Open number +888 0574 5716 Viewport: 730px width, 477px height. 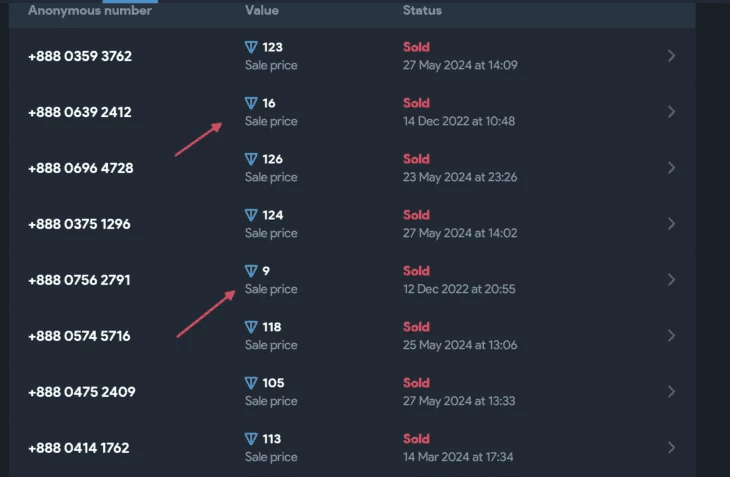coord(79,336)
